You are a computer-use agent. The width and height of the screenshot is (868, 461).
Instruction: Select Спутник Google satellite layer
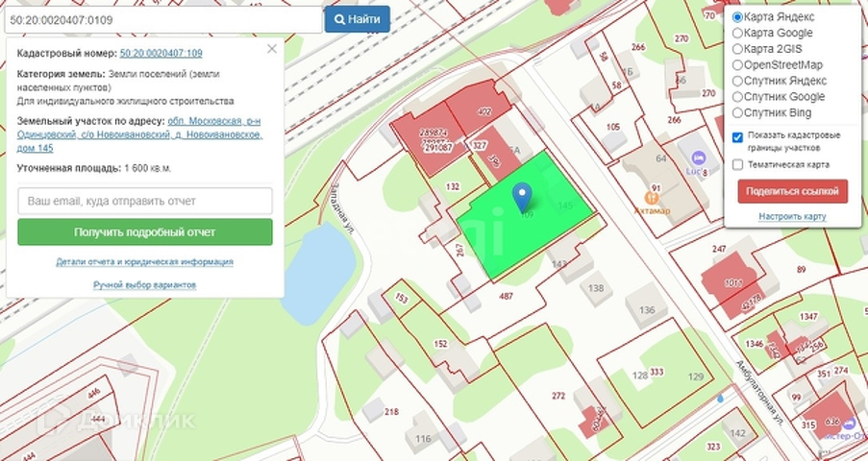coord(737,97)
